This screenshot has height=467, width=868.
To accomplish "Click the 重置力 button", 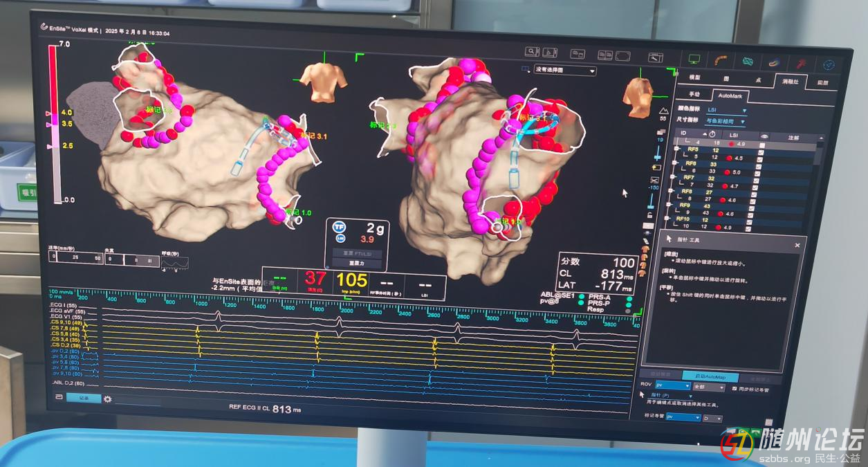I will click(x=358, y=264).
